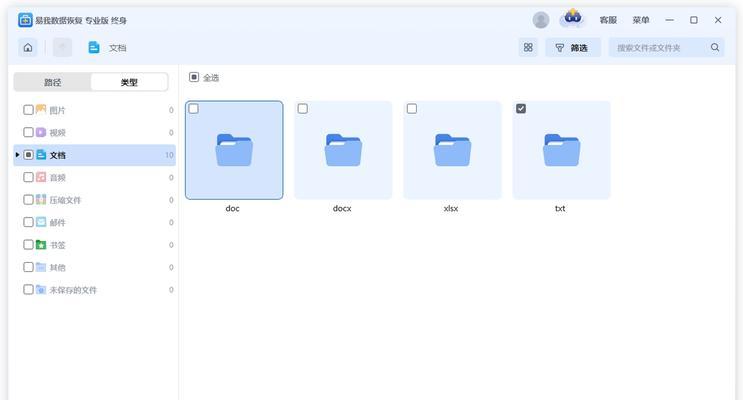The height and width of the screenshot is (400, 743).
Task: Check the 其他 category checkbox
Action: (28, 267)
